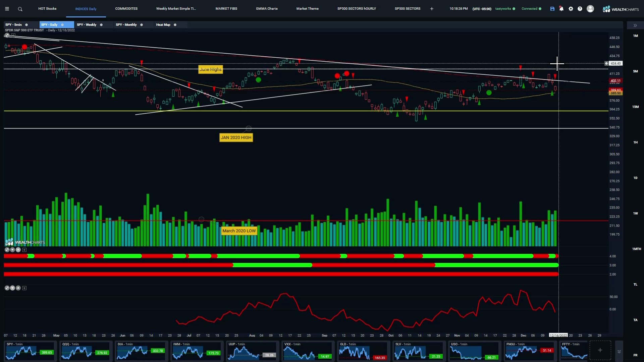Add a study to the trend bars pane

click(x=24, y=250)
